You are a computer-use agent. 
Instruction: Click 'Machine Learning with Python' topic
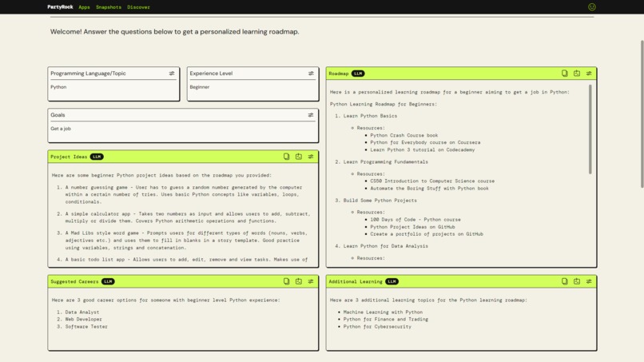pyautogui.click(x=383, y=312)
